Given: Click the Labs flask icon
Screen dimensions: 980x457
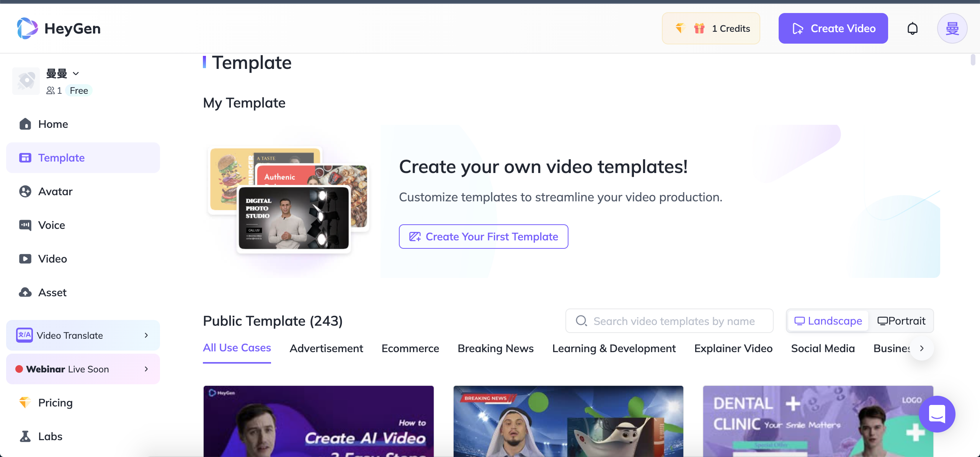Looking at the screenshot, I should pos(25,436).
